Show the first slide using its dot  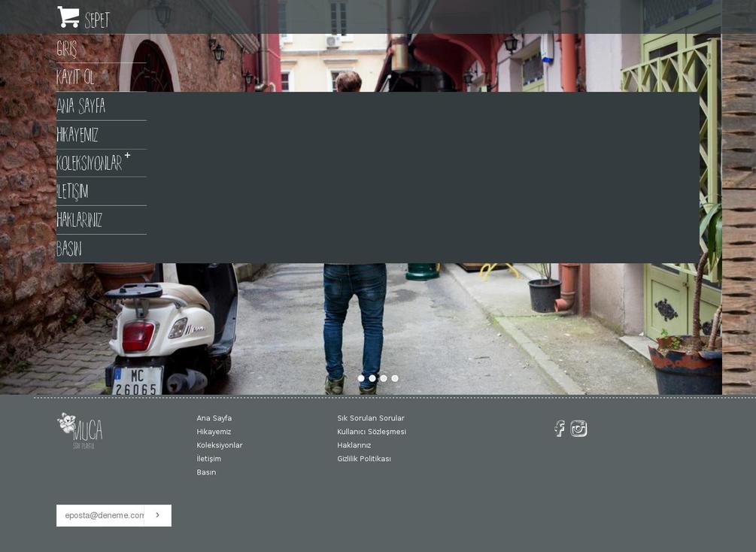point(361,378)
